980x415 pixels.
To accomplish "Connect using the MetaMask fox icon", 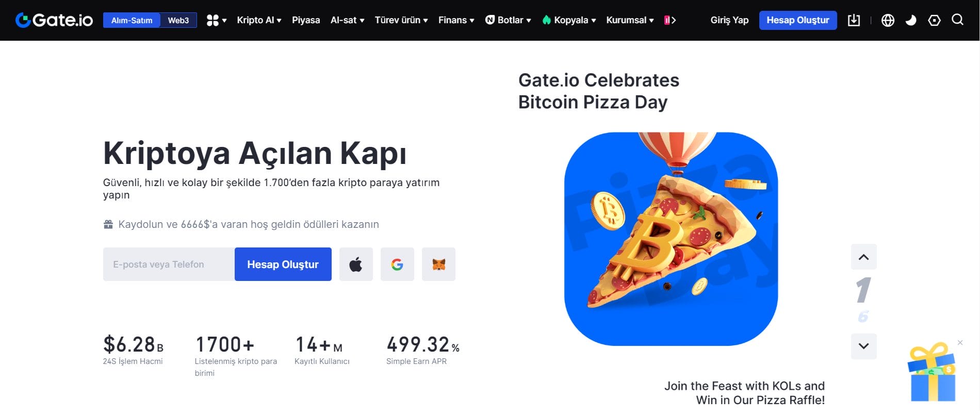I will pos(439,264).
